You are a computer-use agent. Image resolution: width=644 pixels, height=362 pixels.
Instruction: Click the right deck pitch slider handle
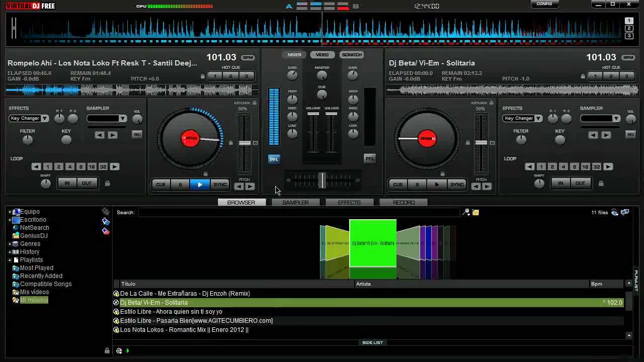pos(481,143)
